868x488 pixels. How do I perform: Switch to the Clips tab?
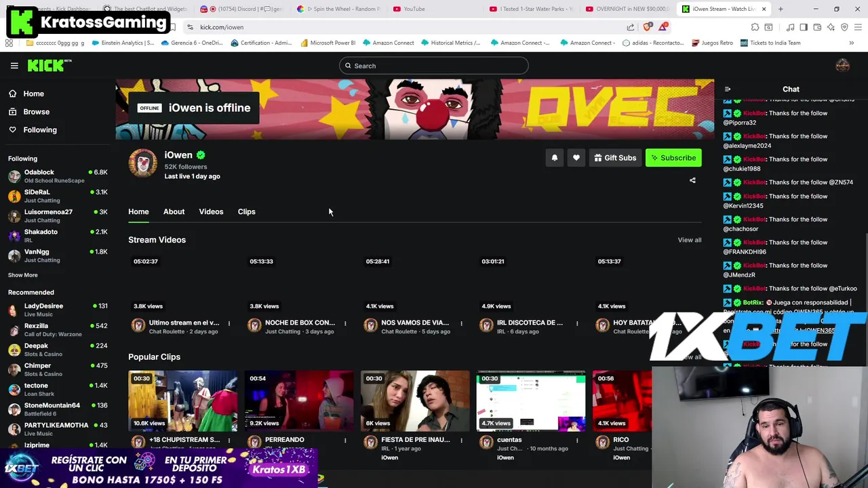pos(246,211)
